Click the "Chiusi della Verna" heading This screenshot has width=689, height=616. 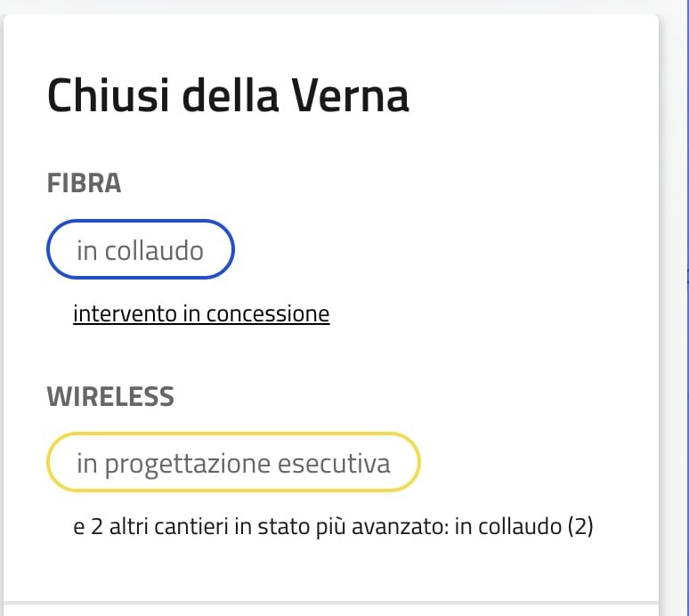pyautogui.click(x=228, y=96)
